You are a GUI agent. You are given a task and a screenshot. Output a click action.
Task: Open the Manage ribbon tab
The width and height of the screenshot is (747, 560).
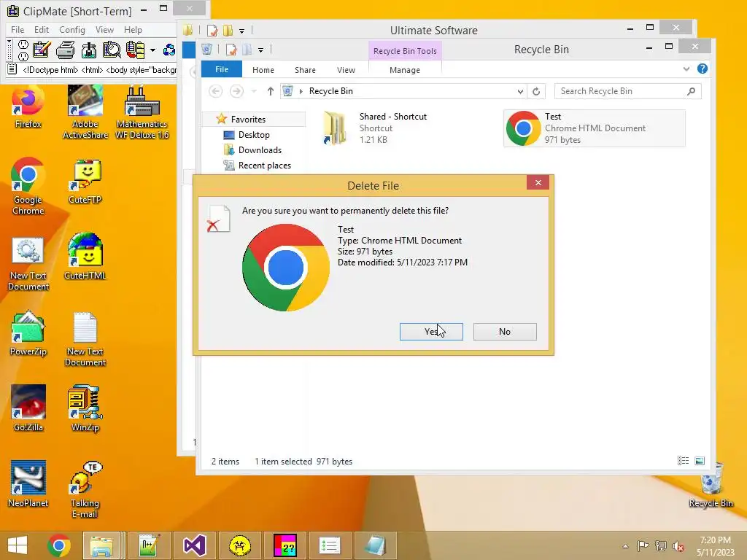[404, 70]
